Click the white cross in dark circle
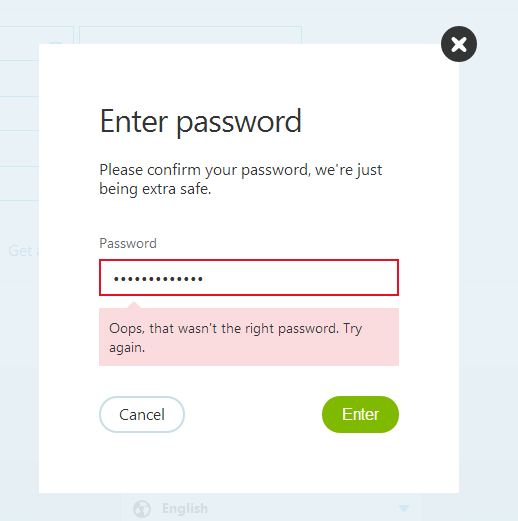 click(459, 44)
